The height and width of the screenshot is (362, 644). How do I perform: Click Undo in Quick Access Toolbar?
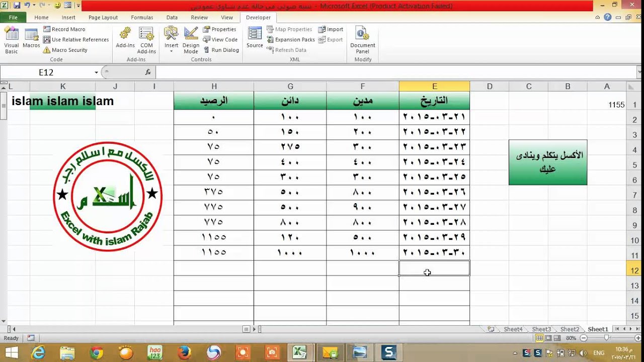point(27,6)
